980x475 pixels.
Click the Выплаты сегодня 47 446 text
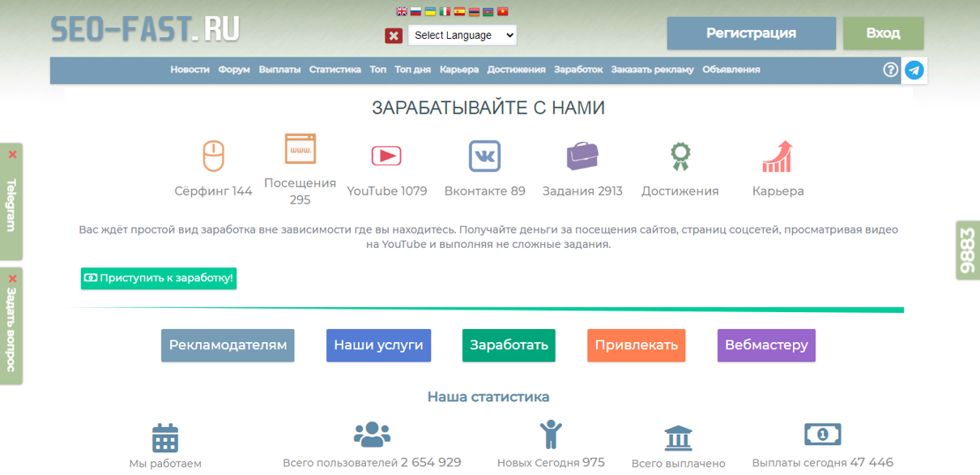tap(823, 463)
